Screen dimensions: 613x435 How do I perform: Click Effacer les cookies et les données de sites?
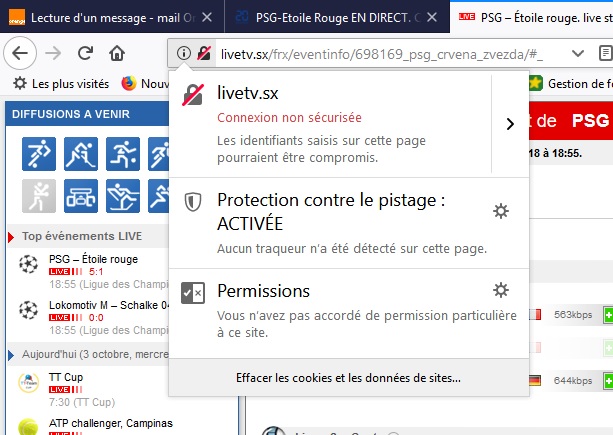point(348,378)
